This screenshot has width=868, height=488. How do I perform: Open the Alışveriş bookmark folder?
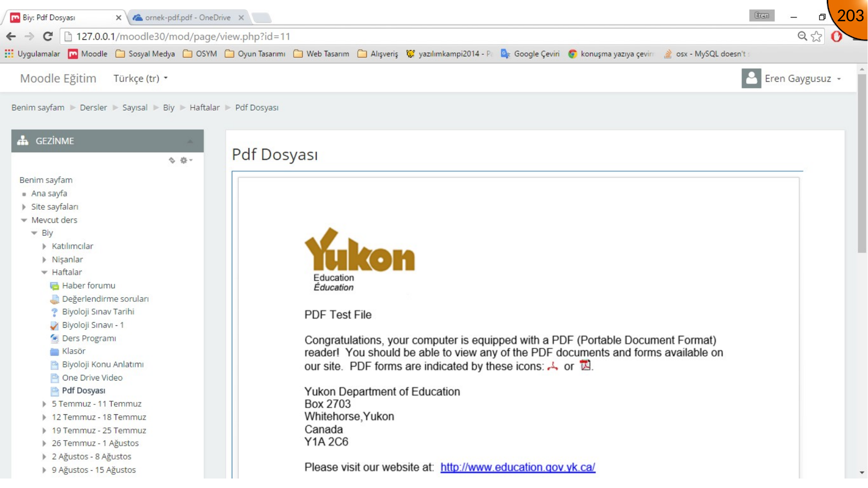(378, 54)
